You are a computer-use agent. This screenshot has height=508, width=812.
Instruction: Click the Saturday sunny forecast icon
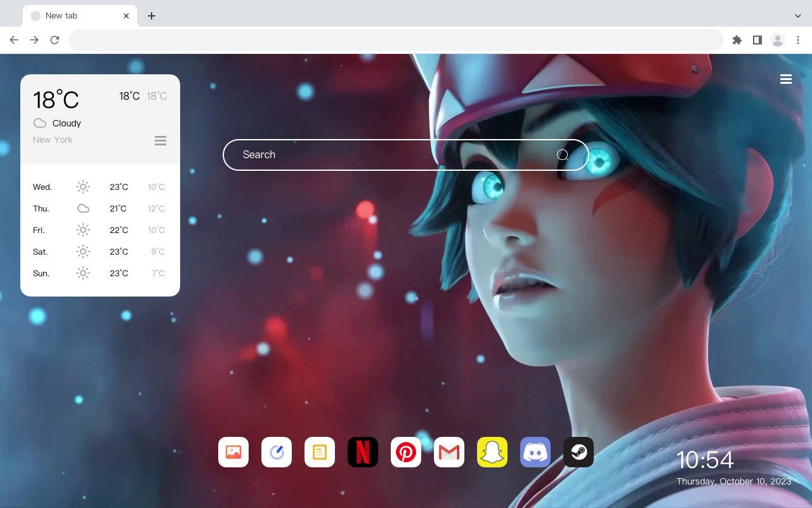point(83,251)
